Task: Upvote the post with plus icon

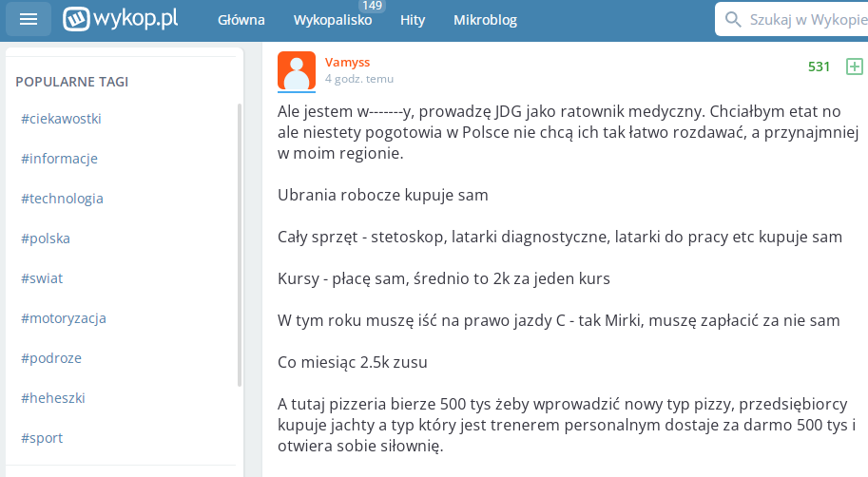Action: point(854,67)
